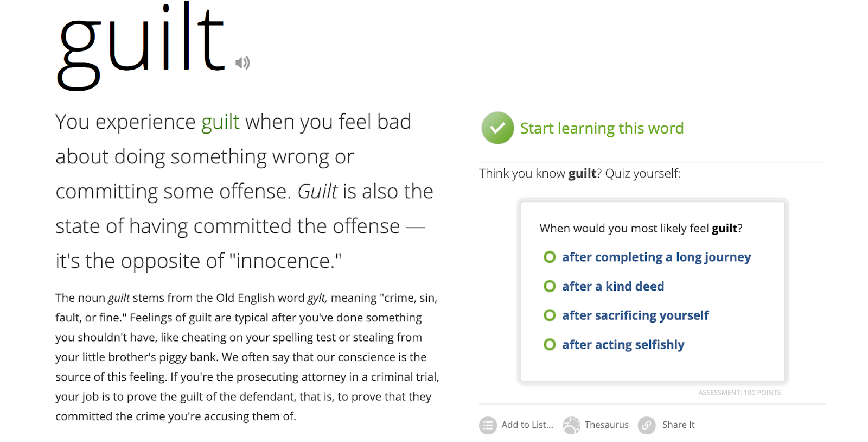868x442 pixels.
Task: Click the large 'guilt' headword title
Action: [x=141, y=46]
